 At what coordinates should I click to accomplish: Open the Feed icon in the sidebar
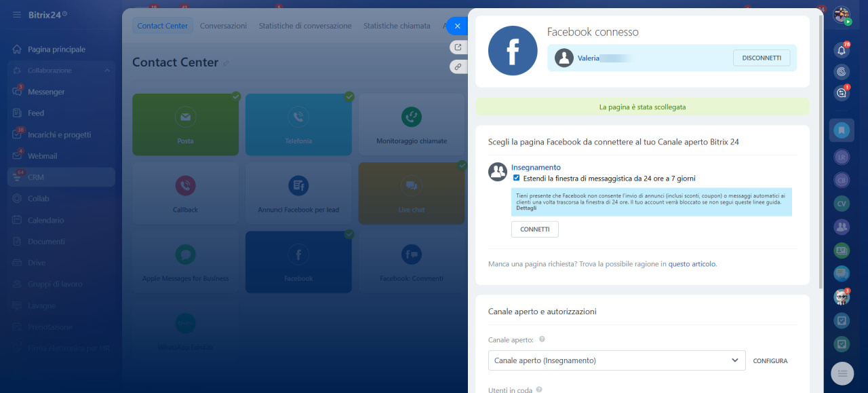tap(16, 113)
